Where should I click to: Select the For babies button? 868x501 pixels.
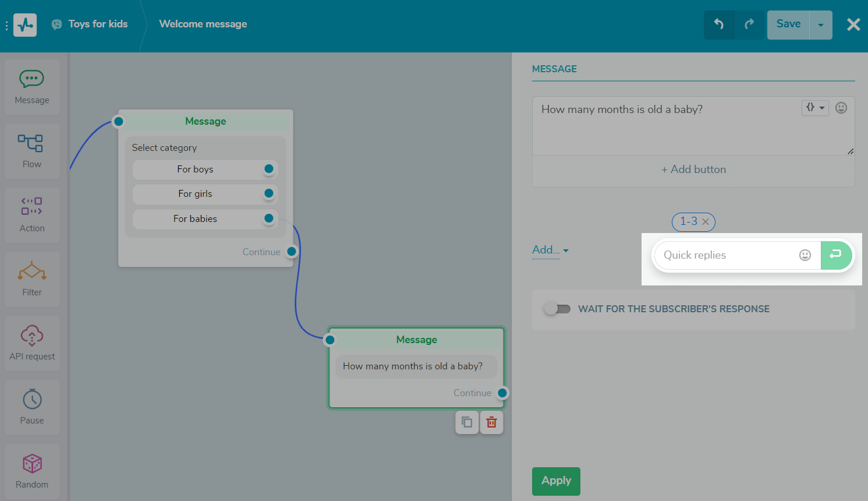[x=205, y=219]
